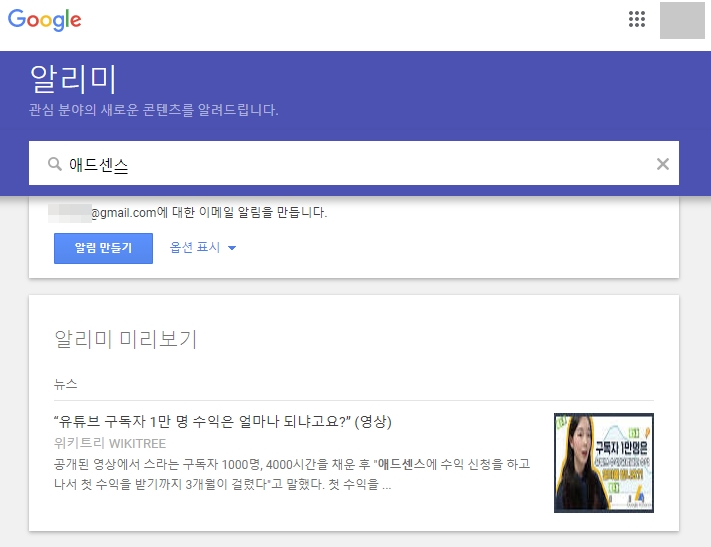The image size is (711, 547).
Task: Clear the search query with X
Action: [x=662, y=164]
